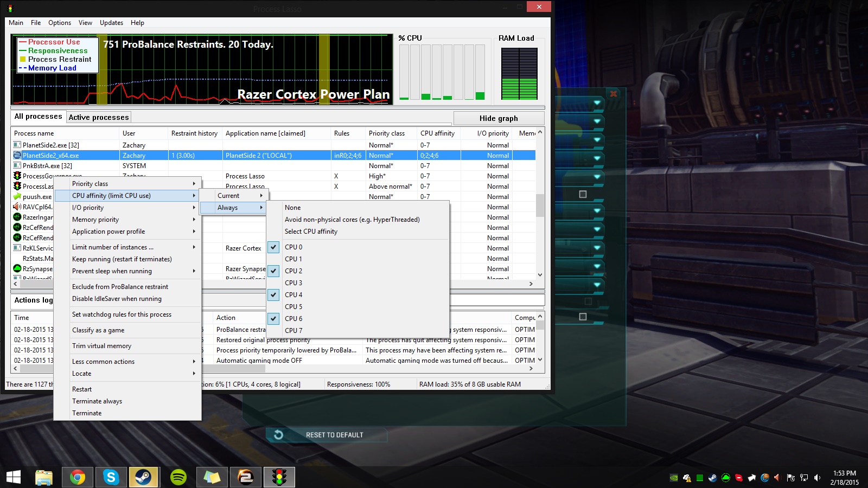The height and width of the screenshot is (488, 868).
Task: Open the system volume tray icon
Action: click(x=817, y=478)
